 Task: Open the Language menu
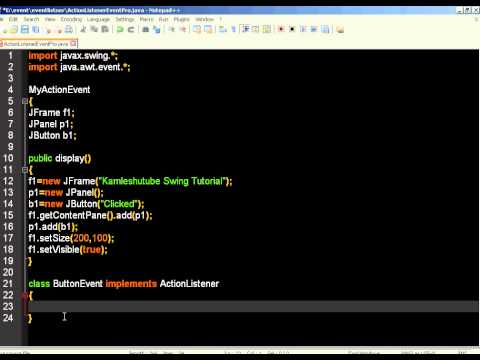pos(98,20)
